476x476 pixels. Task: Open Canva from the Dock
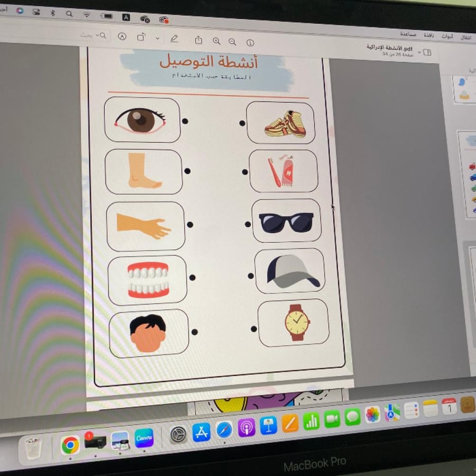pyautogui.click(x=144, y=438)
